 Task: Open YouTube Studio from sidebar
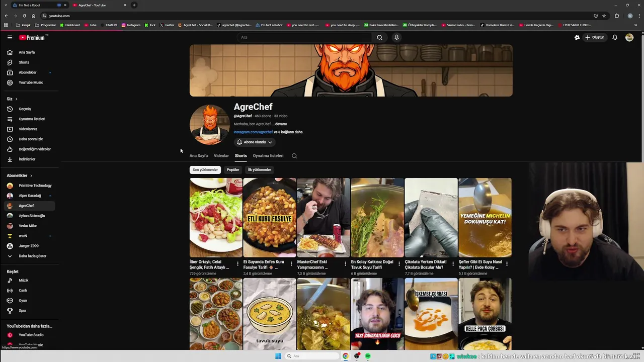coord(30,335)
